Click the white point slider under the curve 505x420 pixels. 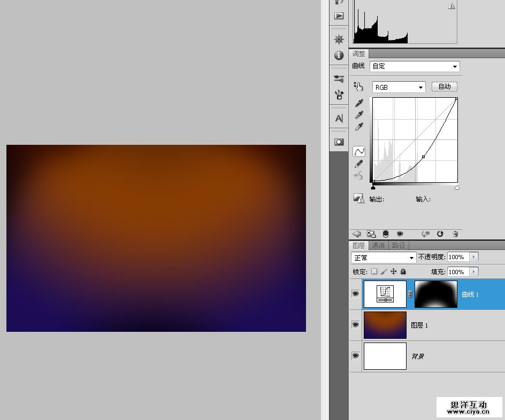(457, 188)
